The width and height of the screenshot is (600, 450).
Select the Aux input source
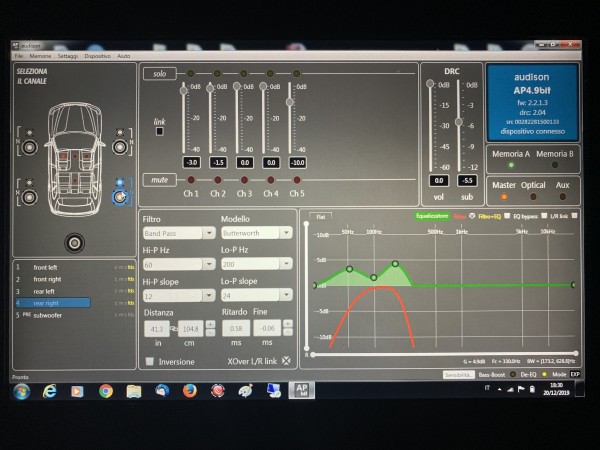(x=562, y=197)
